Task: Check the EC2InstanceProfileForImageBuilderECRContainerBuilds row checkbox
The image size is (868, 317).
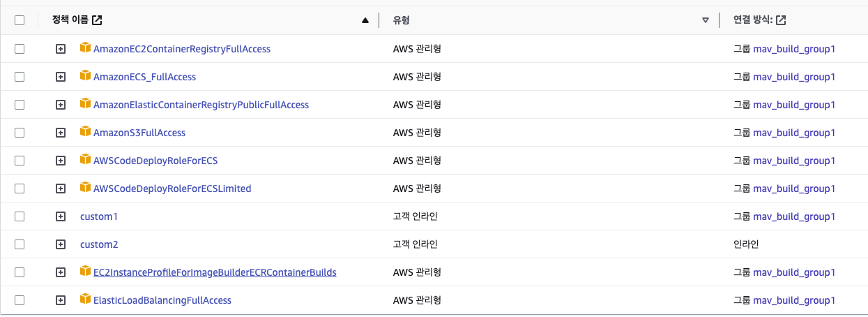Action: tap(20, 272)
